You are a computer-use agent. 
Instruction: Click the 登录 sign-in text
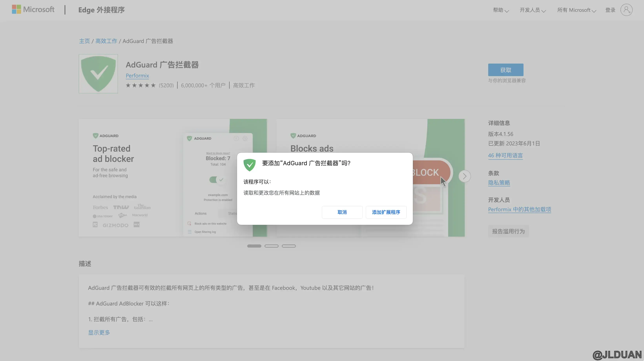point(610,10)
